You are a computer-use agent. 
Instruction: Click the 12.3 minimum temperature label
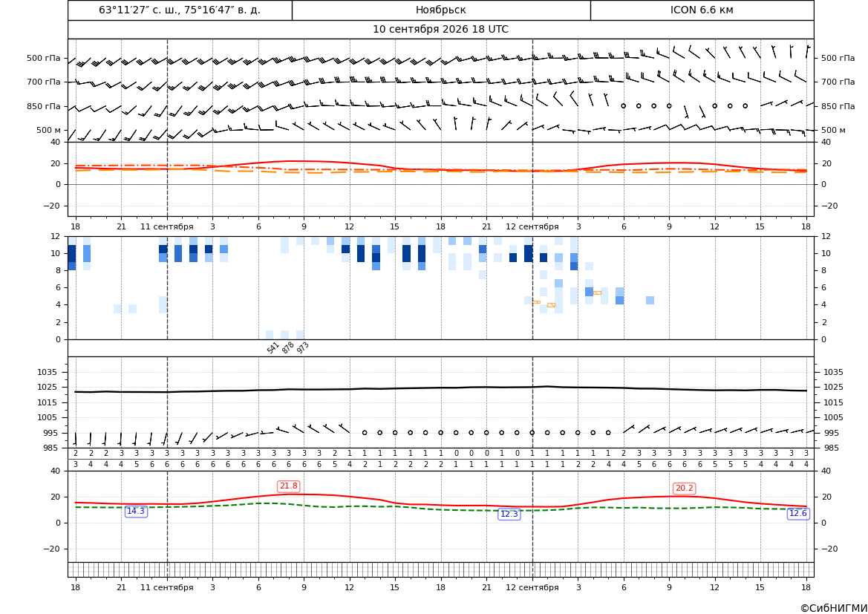(509, 514)
